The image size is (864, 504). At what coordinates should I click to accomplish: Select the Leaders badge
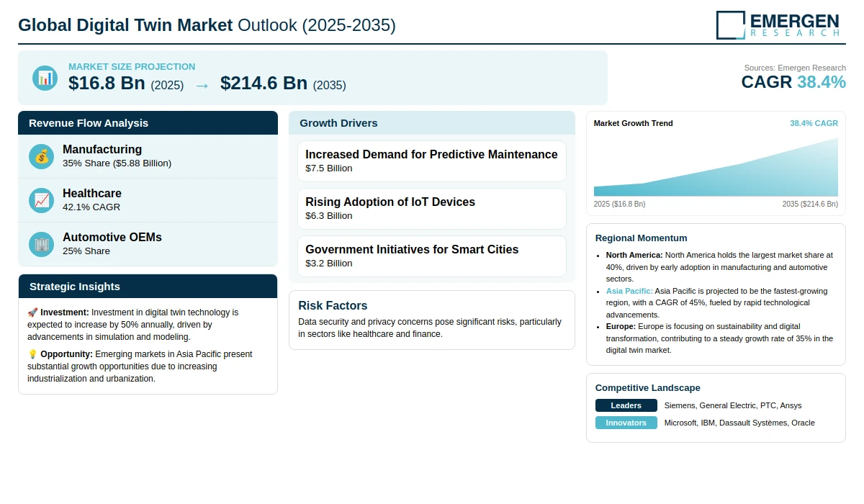click(x=626, y=405)
